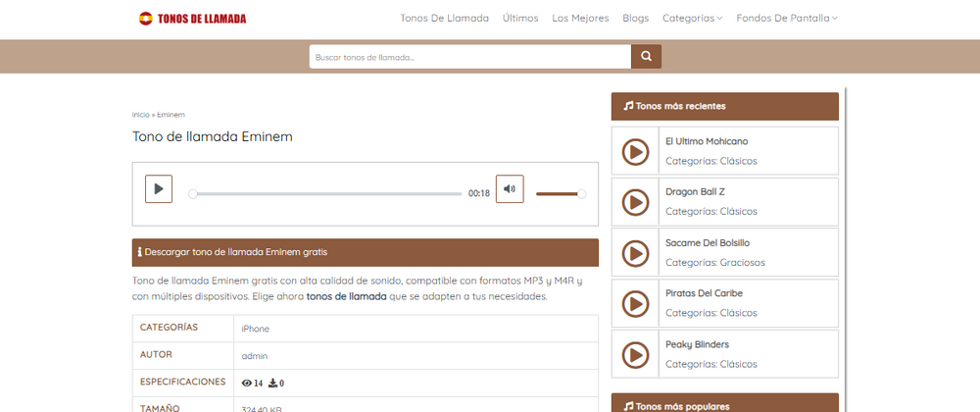The image size is (980, 412).
Task: Click the iPhone category value
Action: point(256,329)
